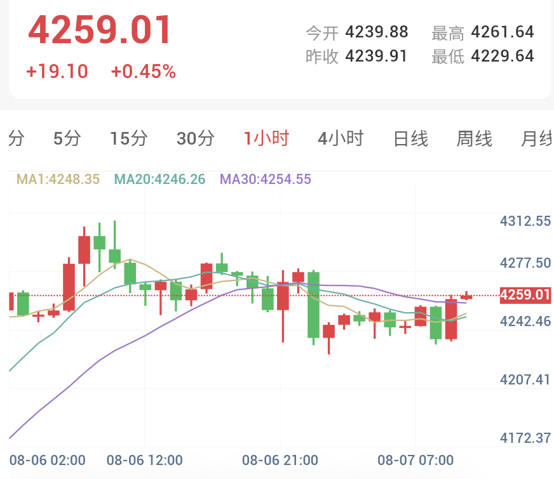
Task: Select the active 1小时 tab
Action: [267, 138]
